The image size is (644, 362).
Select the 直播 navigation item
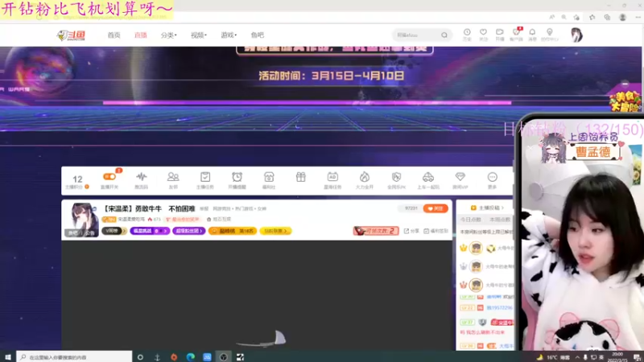[140, 35]
